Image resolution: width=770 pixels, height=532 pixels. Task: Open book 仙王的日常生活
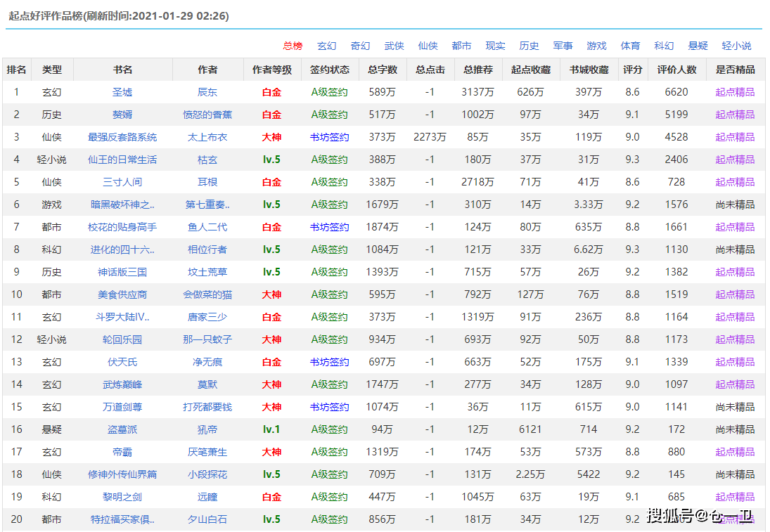[x=122, y=160]
